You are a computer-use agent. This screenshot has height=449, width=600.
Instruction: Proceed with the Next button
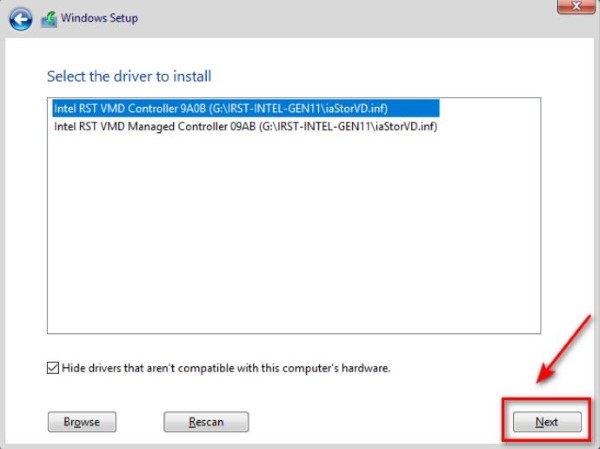546,422
